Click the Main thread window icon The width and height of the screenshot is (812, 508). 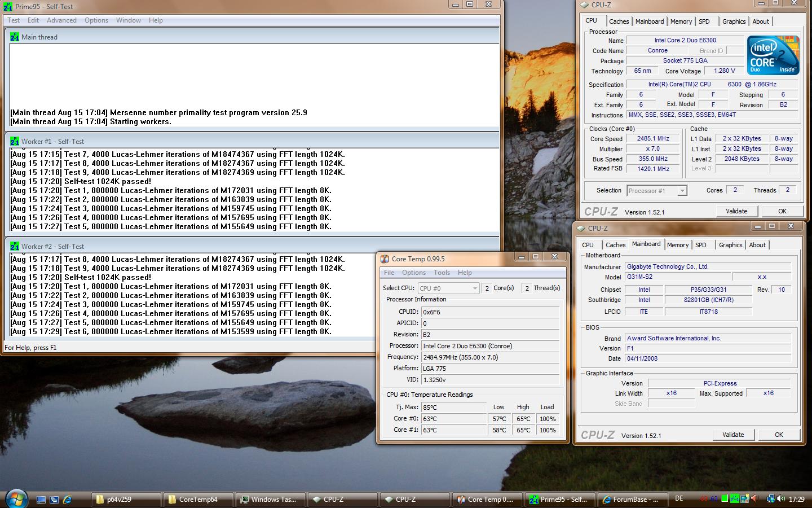point(15,37)
